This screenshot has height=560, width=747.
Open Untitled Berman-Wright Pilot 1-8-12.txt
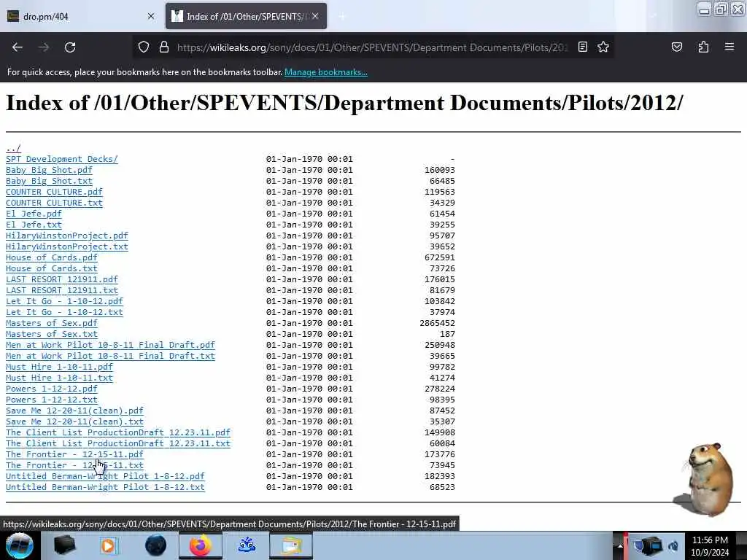coord(105,488)
